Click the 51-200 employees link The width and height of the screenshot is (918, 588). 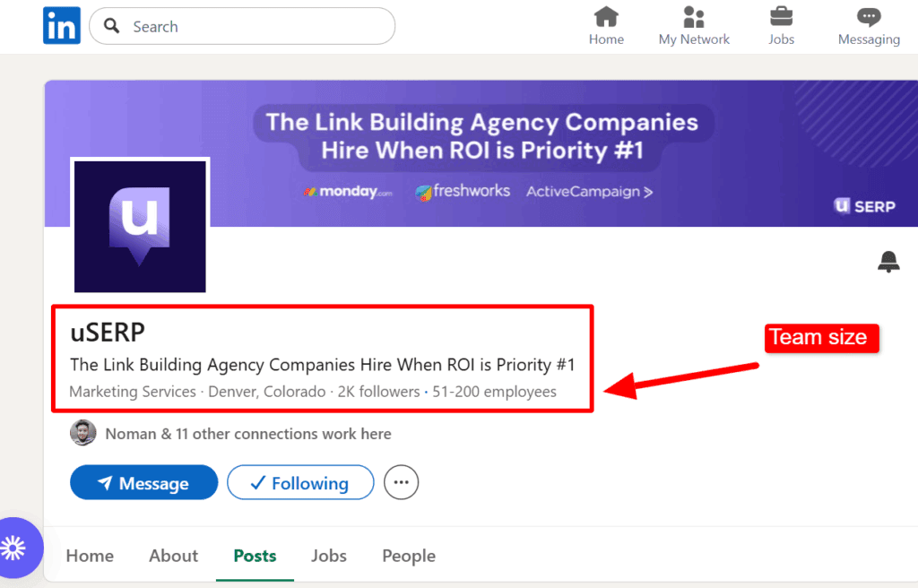(x=494, y=392)
